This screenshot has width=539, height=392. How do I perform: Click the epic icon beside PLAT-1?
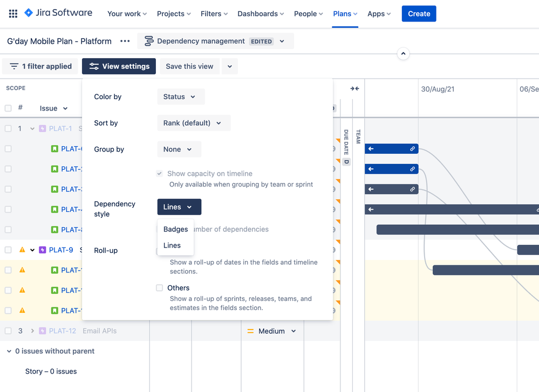click(x=42, y=128)
